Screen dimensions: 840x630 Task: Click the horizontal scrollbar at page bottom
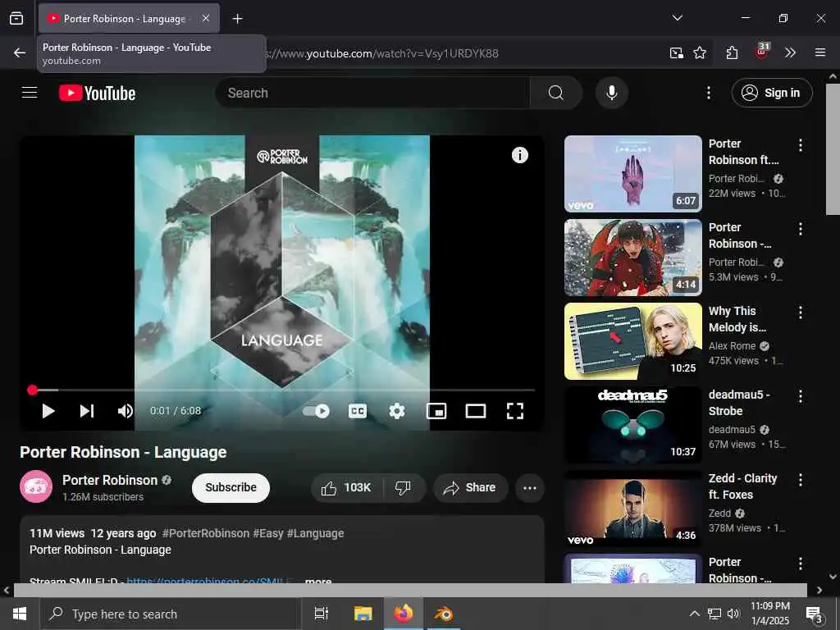pos(410,590)
